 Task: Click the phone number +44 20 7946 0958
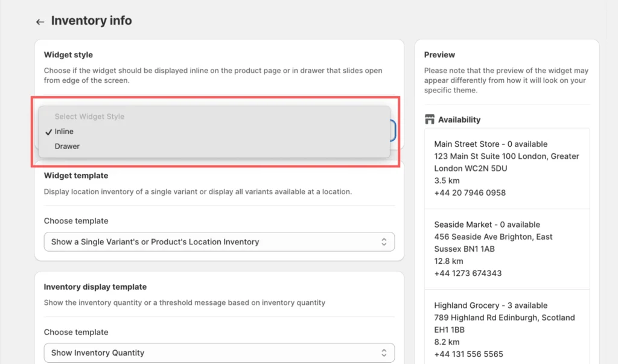(470, 193)
